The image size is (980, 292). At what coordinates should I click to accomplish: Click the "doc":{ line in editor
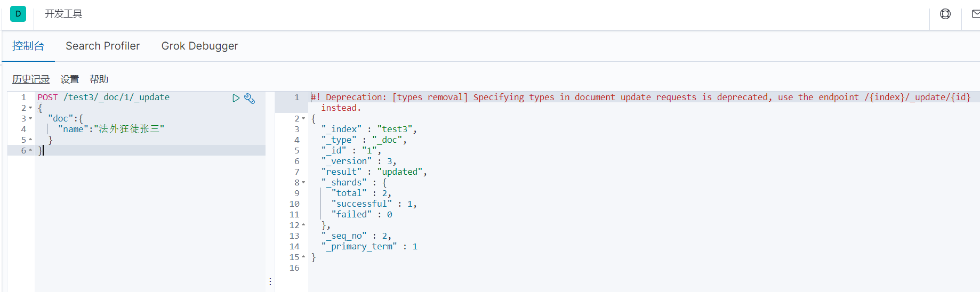click(65, 118)
